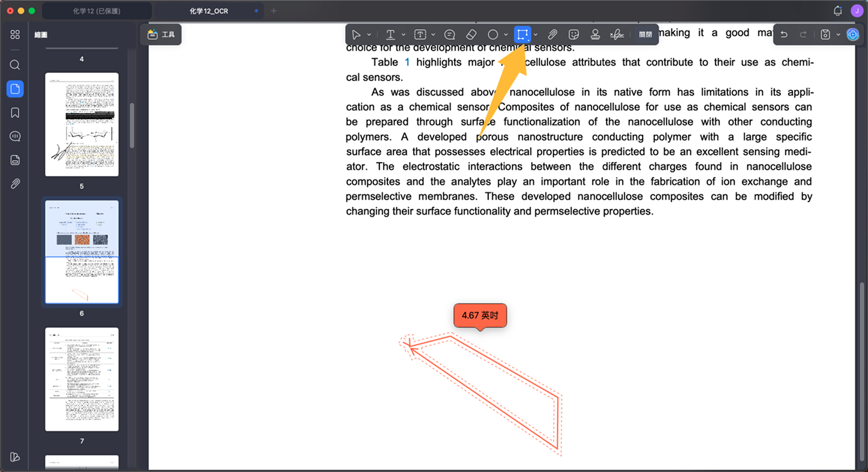Open the comments panel icon

pos(15,136)
